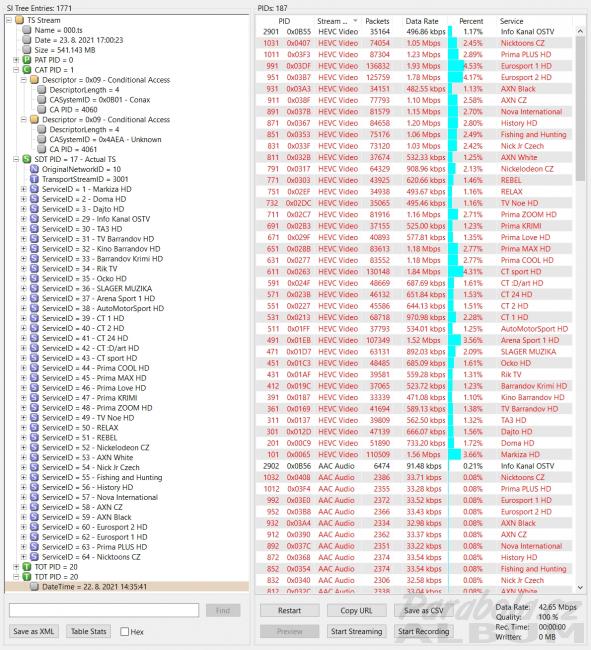Click the Save as XML button
Image resolution: width=591 pixels, height=650 pixels.
click(34, 631)
